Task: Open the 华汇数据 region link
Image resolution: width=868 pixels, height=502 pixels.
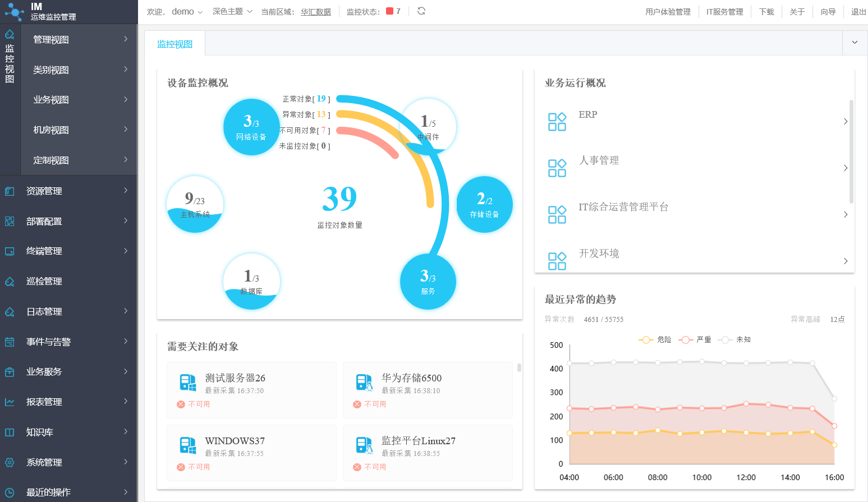Action: tap(315, 10)
